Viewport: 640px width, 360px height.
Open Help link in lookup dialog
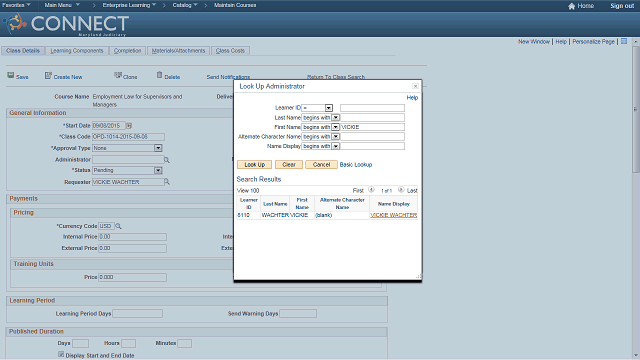pos(412,98)
